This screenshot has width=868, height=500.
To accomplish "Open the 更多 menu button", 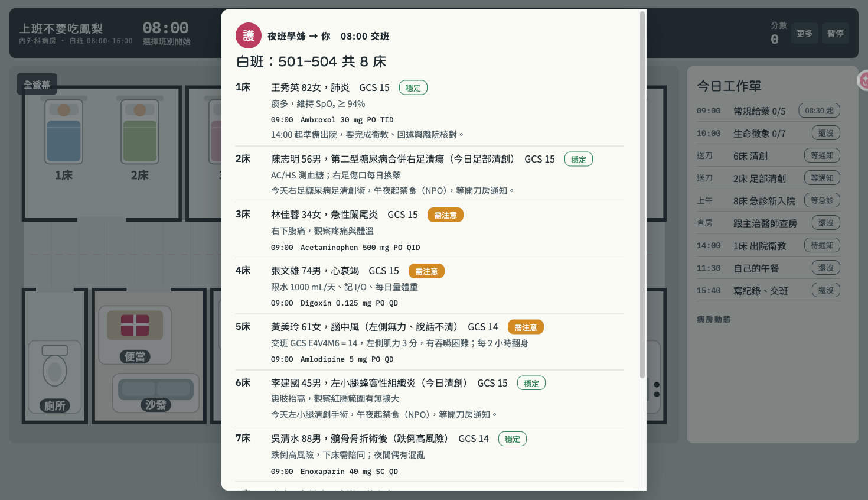I will click(x=804, y=34).
